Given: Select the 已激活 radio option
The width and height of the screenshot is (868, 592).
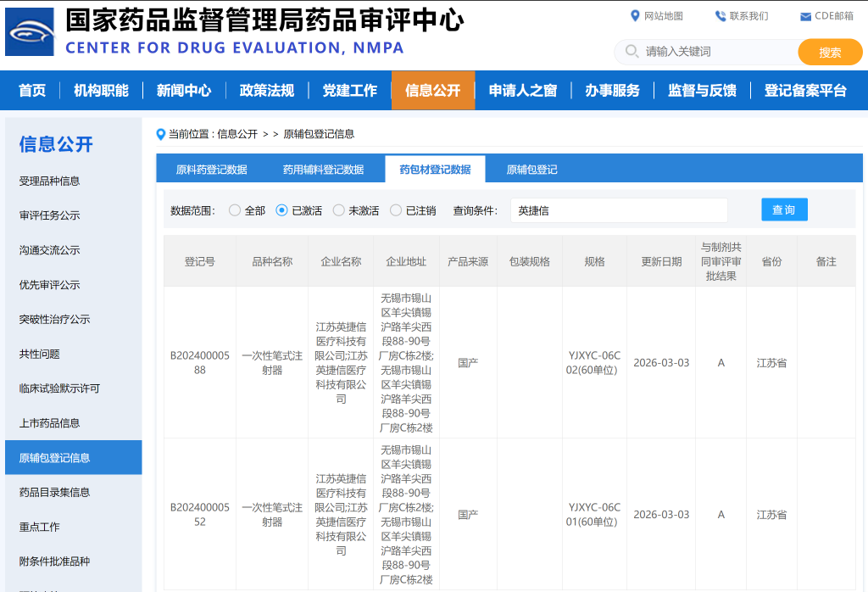Looking at the screenshot, I should pyautogui.click(x=282, y=210).
